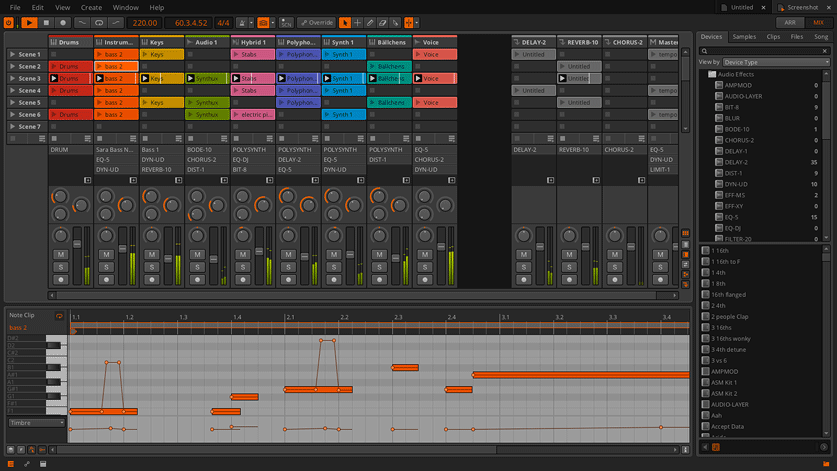Click the Drums track volume fader

pyautogui.click(x=77, y=244)
